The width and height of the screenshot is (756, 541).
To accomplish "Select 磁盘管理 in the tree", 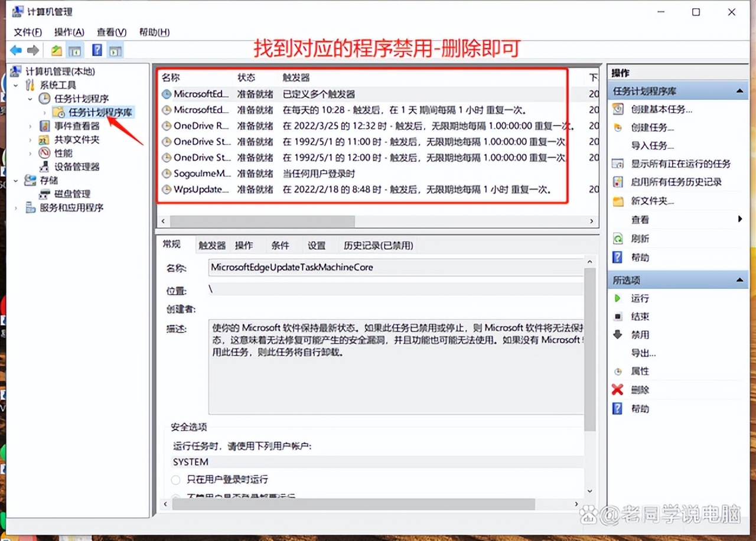I will click(72, 194).
